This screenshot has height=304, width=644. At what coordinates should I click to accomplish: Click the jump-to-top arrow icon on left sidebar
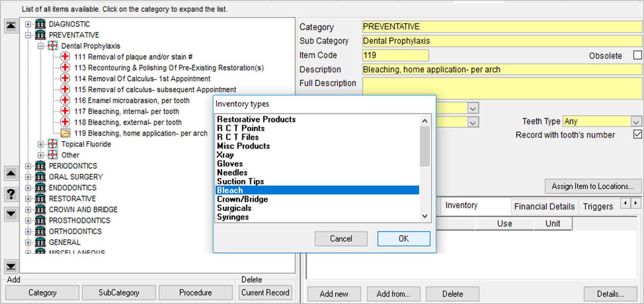[x=11, y=26]
